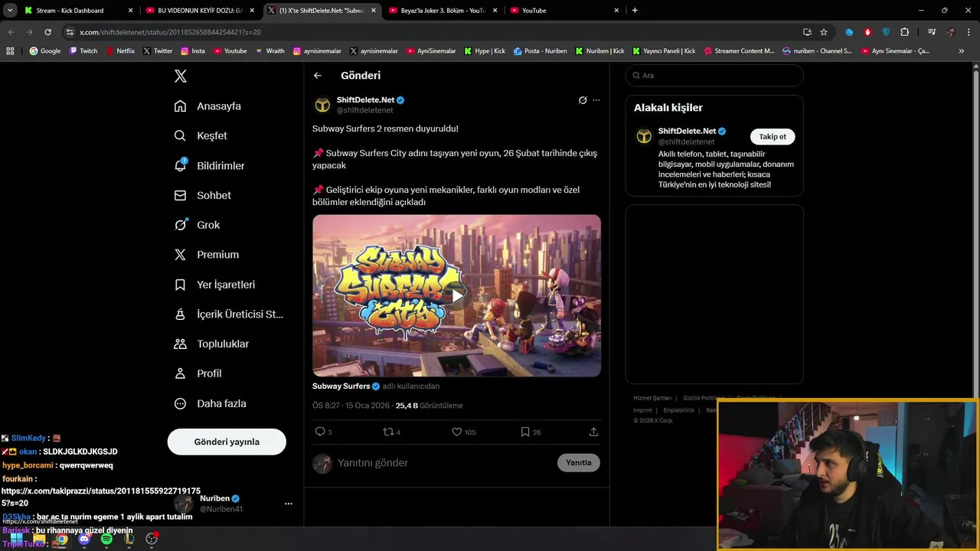Viewport: 980px width, 551px height.
Task: Open Bildirimler notifications
Action: (209, 165)
